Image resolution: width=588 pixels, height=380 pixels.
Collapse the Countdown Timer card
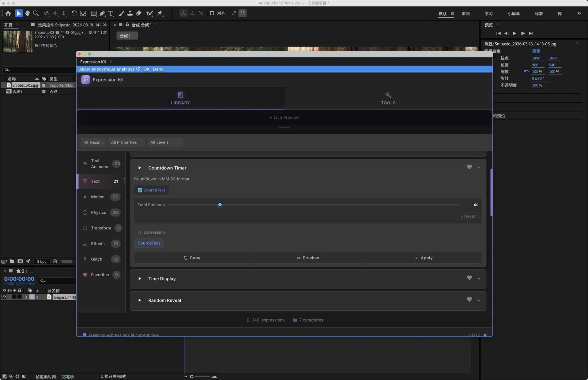pos(479,168)
